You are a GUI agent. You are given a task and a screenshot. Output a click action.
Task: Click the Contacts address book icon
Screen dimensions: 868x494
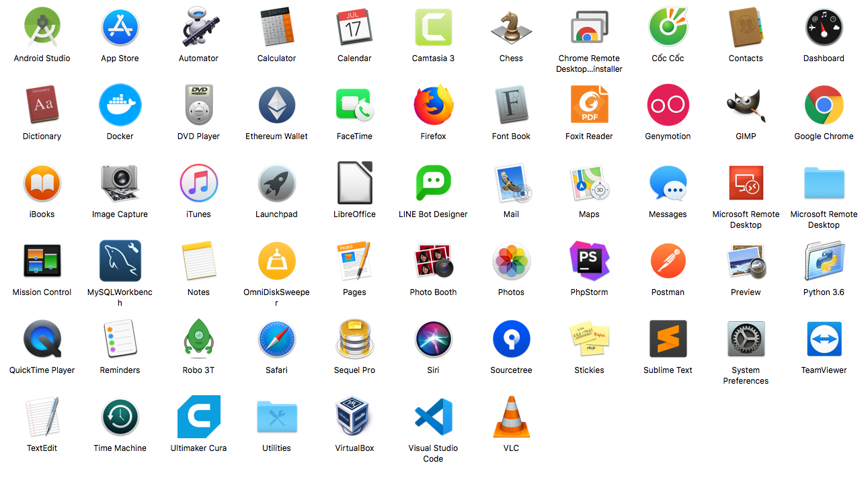(746, 27)
